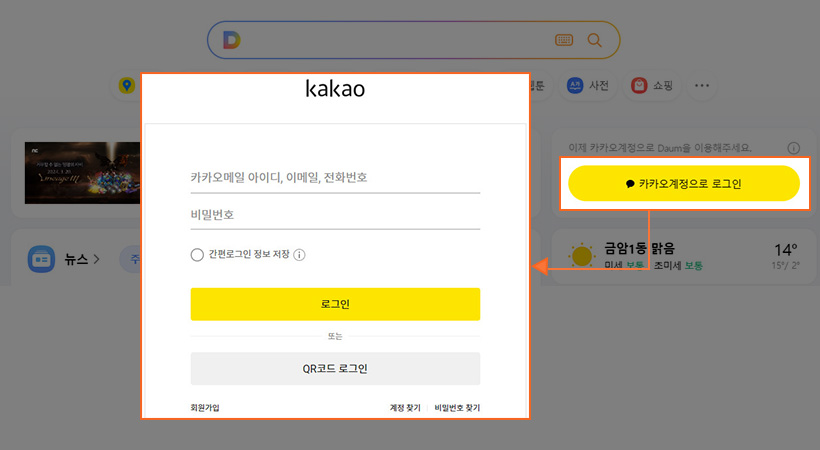
Task: Click the Daum logo in search bar
Action: point(232,40)
